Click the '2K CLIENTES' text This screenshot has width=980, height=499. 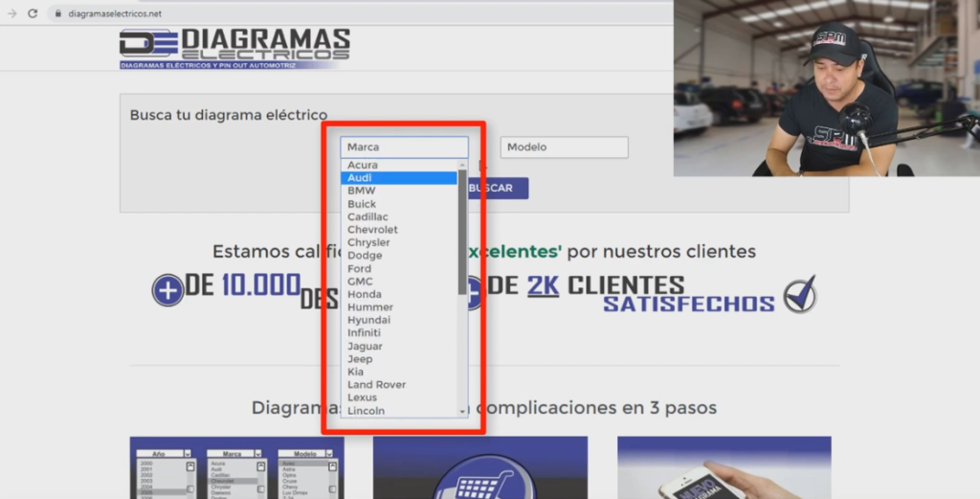coord(606,285)
